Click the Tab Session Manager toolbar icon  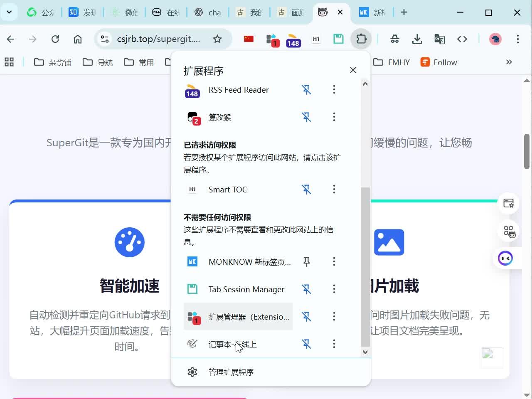[x=338, y=39]
